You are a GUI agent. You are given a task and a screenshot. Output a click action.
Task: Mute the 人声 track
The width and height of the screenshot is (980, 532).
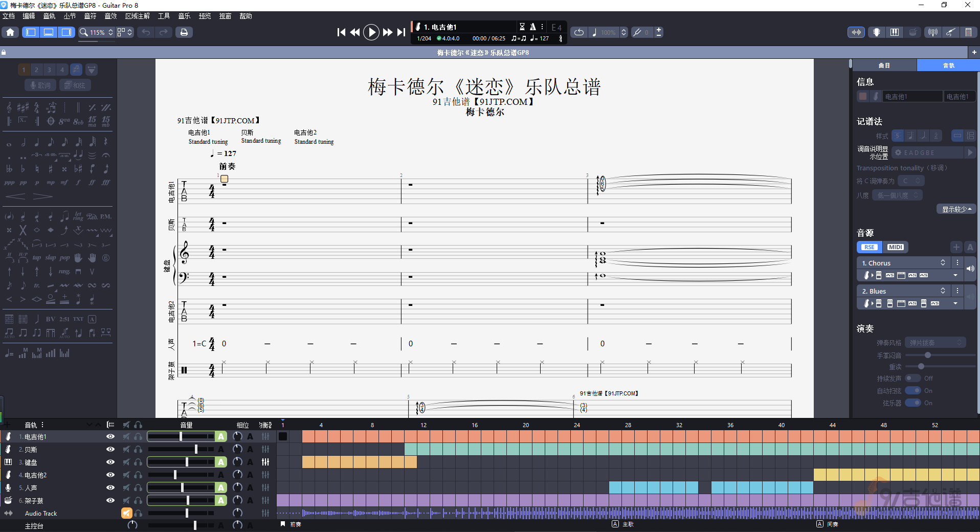[126, 487]
